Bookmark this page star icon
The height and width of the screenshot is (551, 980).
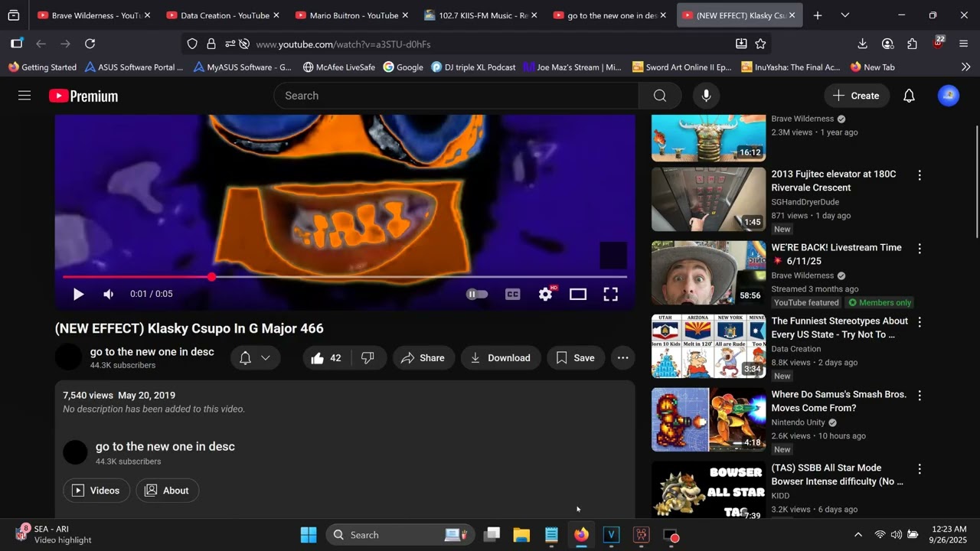[760, 44]
